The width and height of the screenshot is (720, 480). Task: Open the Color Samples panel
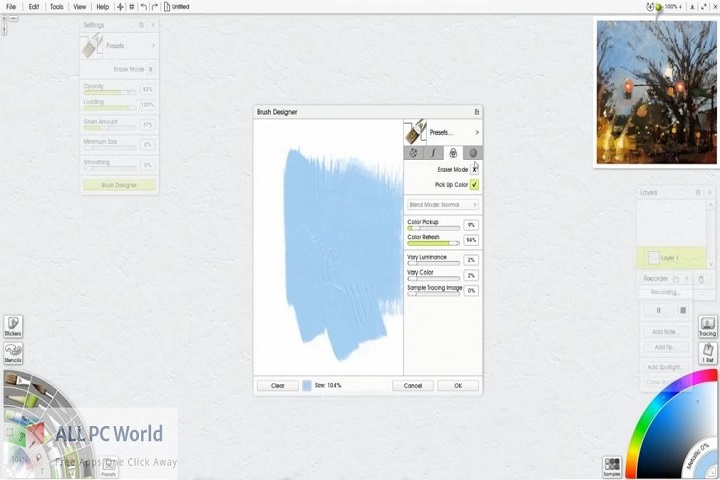(612, 467)
